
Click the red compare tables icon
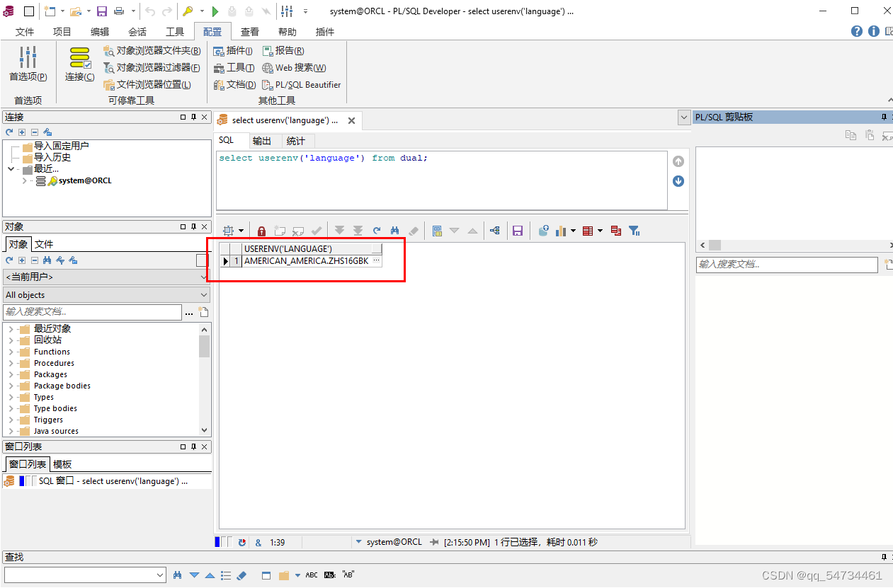tap(615, 231)
